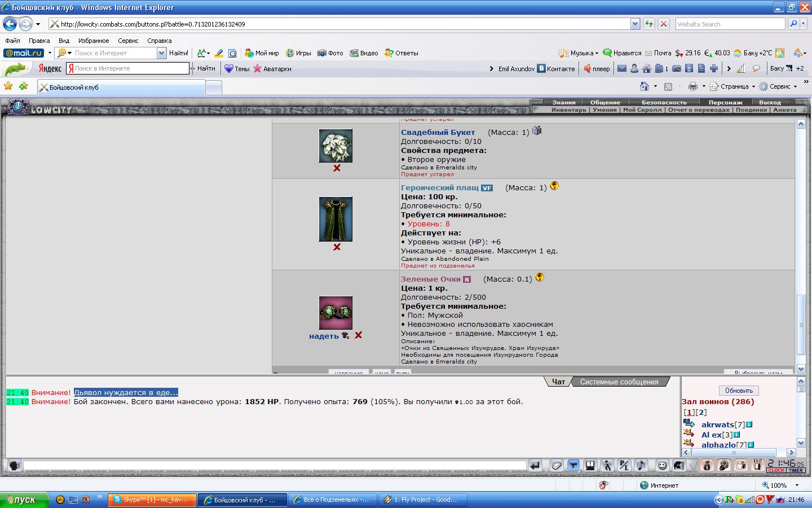The image size is (812, 508).
Task: Click the eraser icon to clear chat
Action: click(556, 466)
